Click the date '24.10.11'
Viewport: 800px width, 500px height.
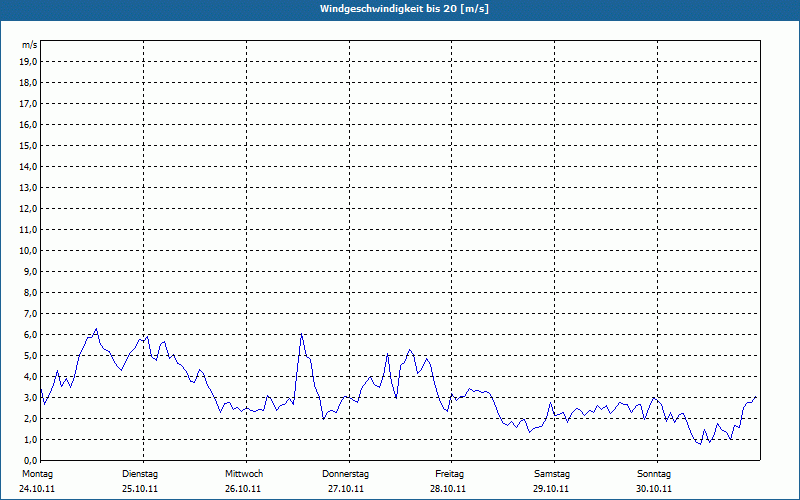pos(37,489)
